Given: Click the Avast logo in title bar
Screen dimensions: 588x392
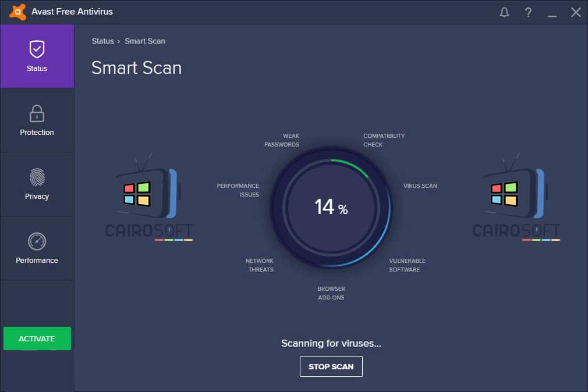Looking at the screenshot, I should (x=17, y=12).
